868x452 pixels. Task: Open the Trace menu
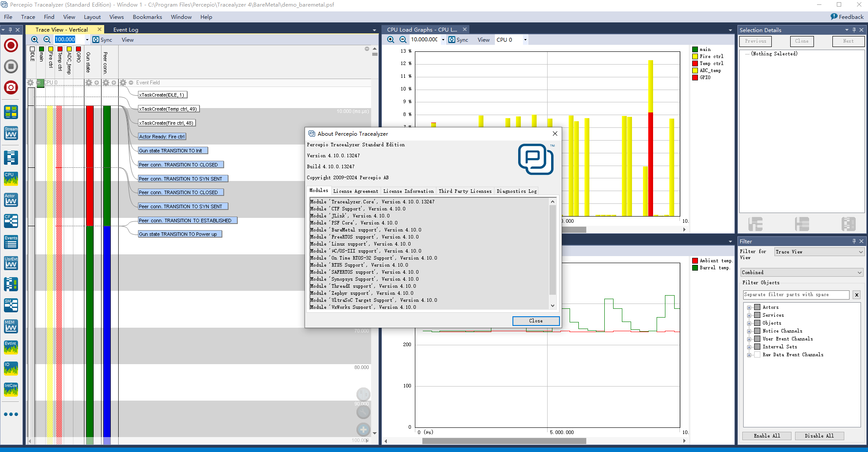coord(28,17)
